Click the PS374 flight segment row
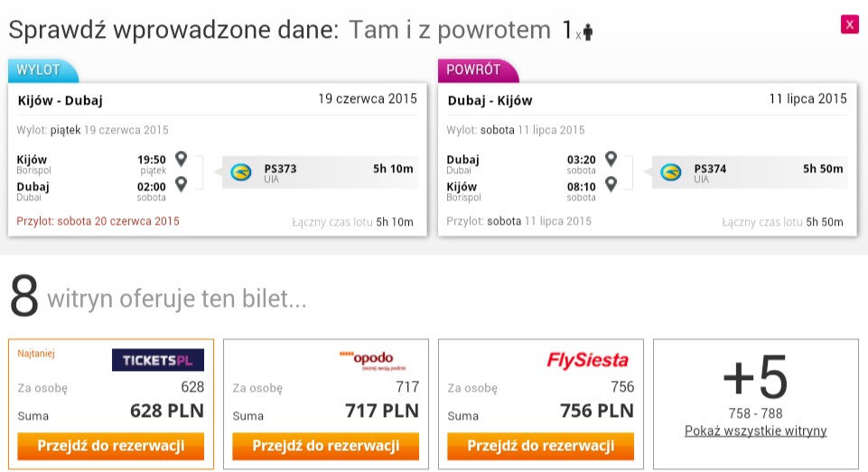 coord(750,172)
